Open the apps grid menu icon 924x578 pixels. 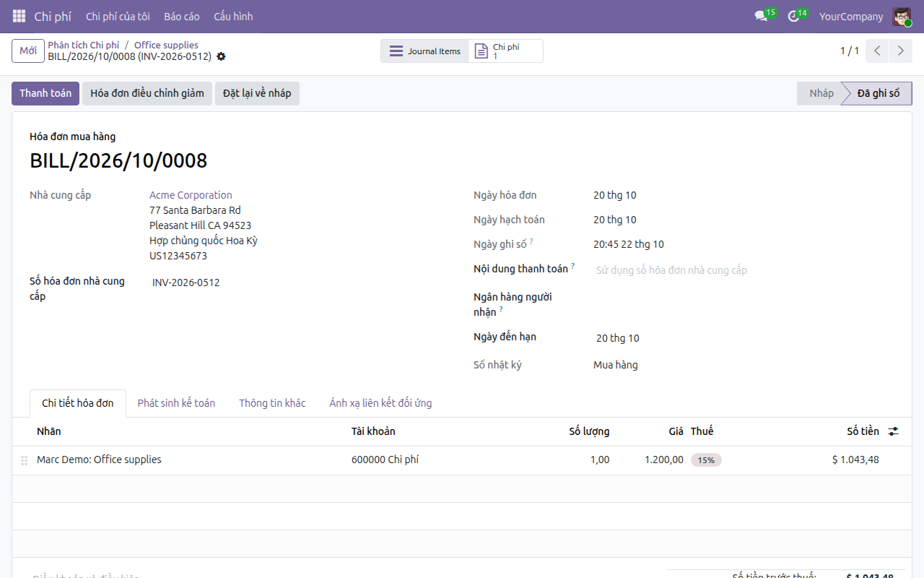(19, 16)
